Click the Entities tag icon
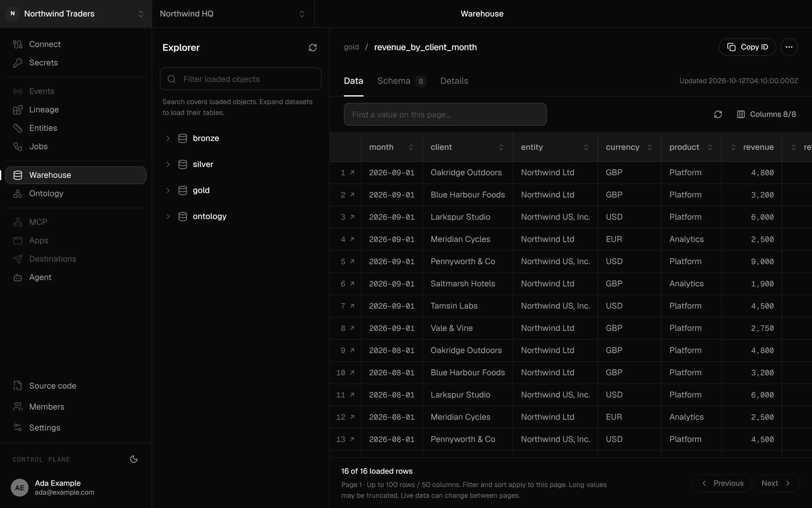 pos(17,128)
